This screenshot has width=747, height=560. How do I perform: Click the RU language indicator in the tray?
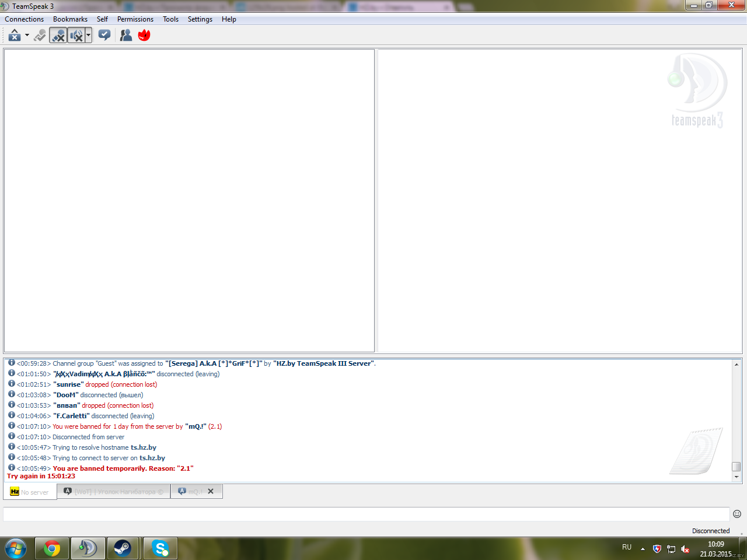(627, 547)
